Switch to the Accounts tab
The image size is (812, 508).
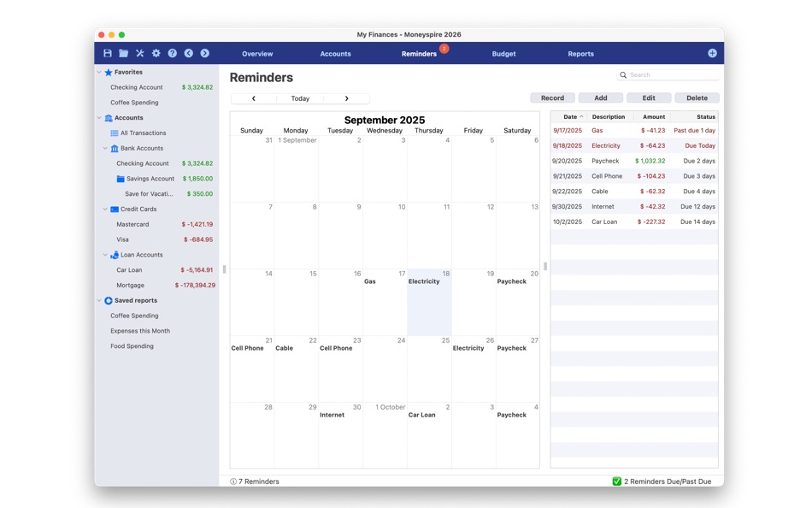(x=336, y=54)
